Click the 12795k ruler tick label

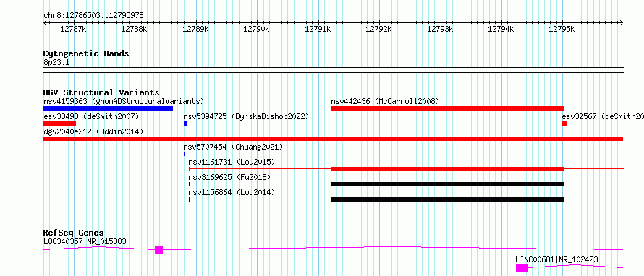pos(562,30)
